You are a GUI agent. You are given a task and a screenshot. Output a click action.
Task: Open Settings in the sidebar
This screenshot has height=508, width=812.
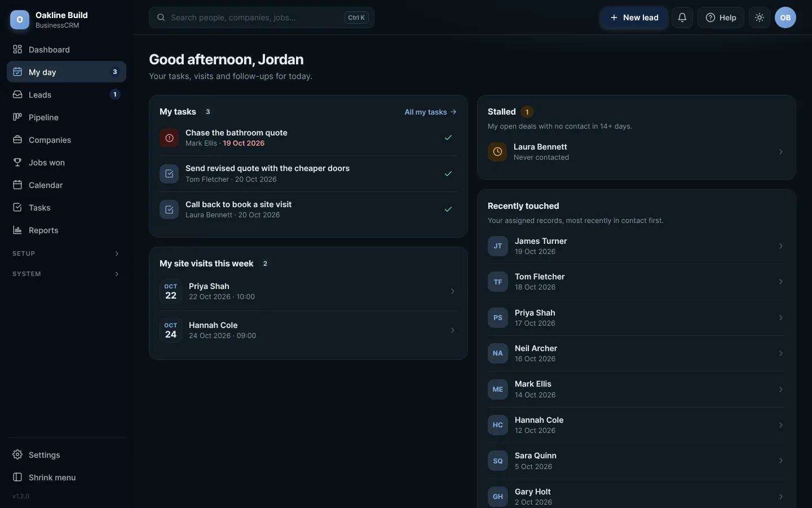(x=67, y=455)
